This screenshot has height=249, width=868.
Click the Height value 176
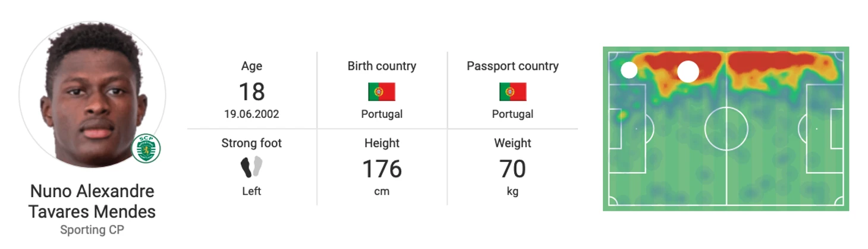click(382, 169)
